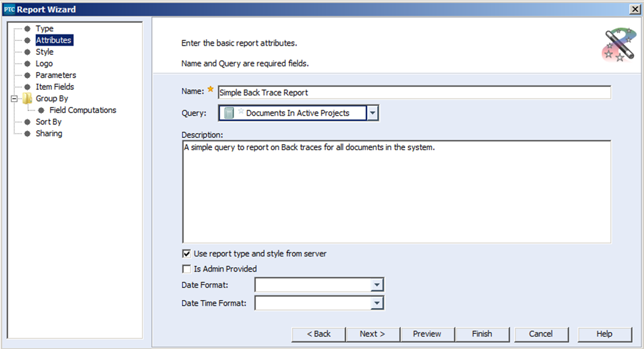Click the bullet icon next to Item Fields
The height and width of the screenshot is (349, 644).
[27, 87]
